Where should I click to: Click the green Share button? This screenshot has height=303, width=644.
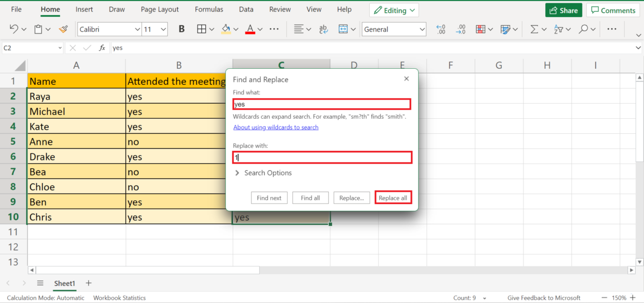pos(563,10)
